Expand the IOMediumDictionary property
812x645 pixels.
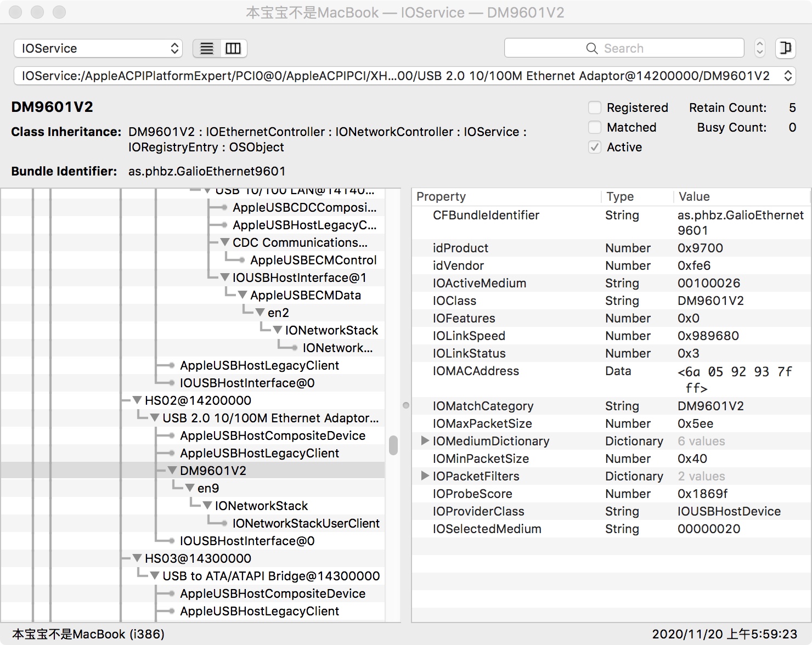click(x=425, y=441)
